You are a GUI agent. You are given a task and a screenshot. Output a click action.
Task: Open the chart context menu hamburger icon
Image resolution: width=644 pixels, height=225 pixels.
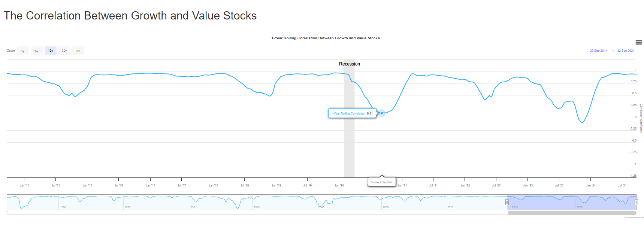coord(639,42)
